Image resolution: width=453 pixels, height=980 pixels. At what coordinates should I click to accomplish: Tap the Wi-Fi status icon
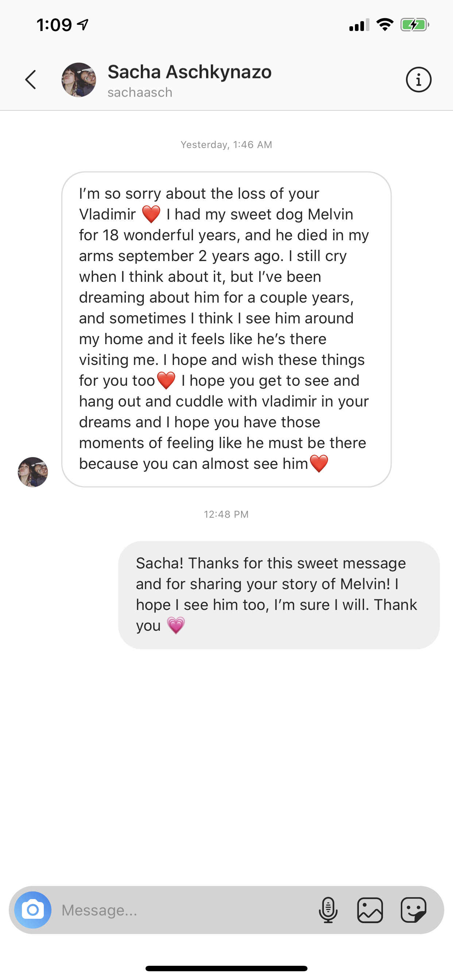click(x=384, y=25)
